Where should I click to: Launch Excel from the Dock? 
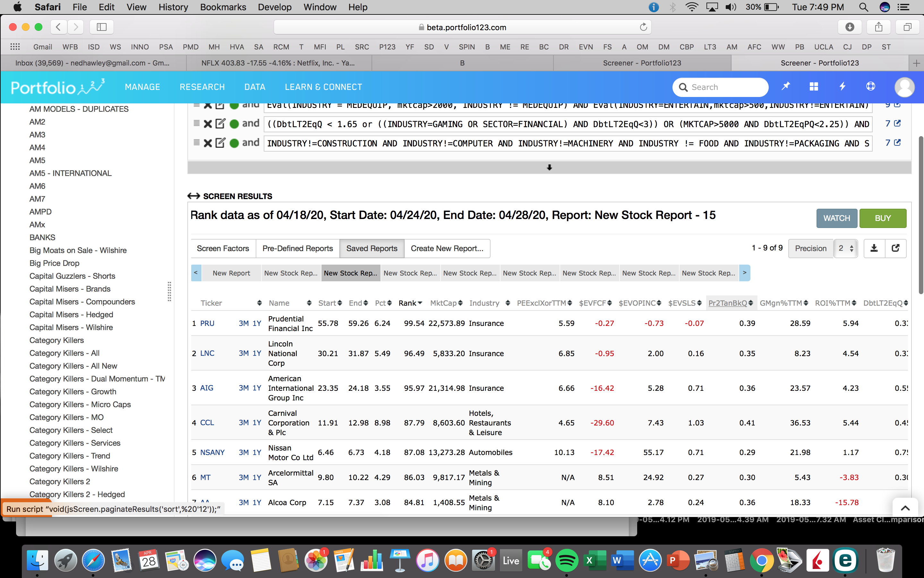[596, 560]
